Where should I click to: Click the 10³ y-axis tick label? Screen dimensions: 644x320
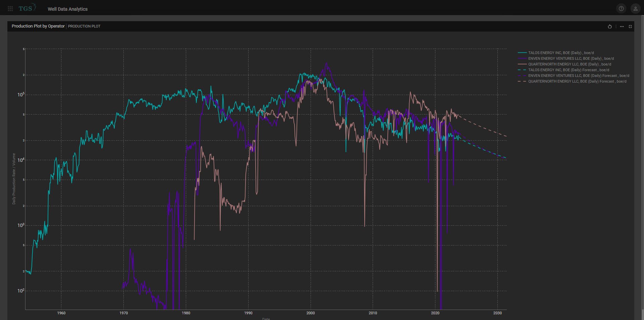coord(21,225)
